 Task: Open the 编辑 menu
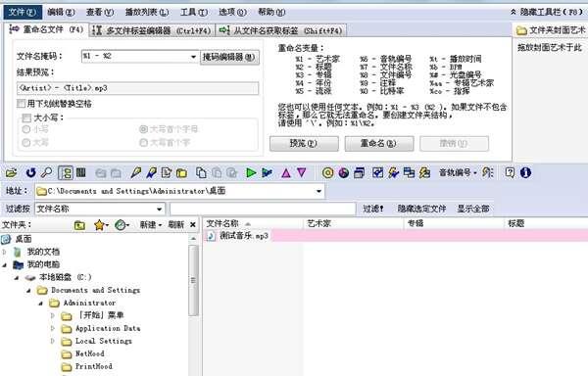(61, 12)
